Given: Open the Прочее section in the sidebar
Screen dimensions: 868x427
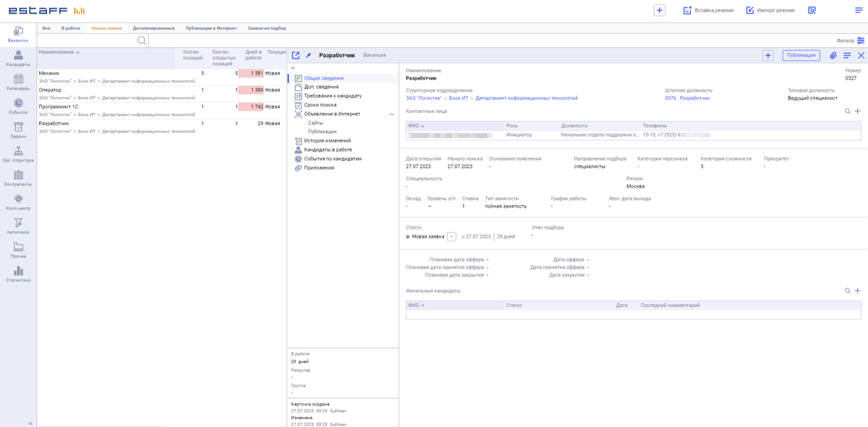Looking at the screenshot, I should click(18, 250).
